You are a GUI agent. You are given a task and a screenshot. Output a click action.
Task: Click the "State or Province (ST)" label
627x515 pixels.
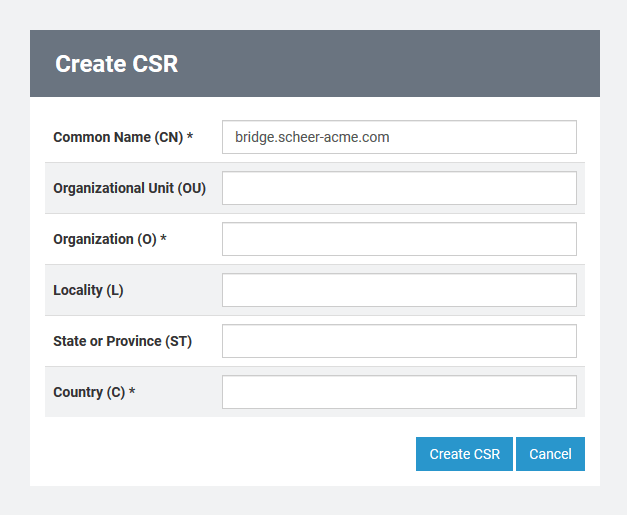(122, 341)
